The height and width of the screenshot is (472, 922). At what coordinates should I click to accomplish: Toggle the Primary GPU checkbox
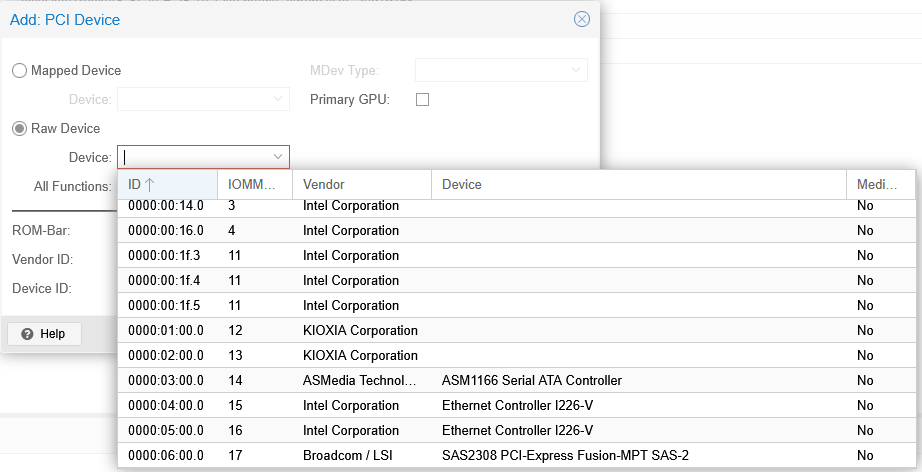422,100
